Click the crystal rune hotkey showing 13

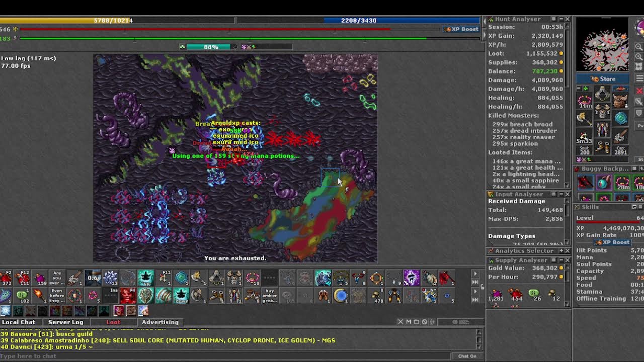coord(110,278)
